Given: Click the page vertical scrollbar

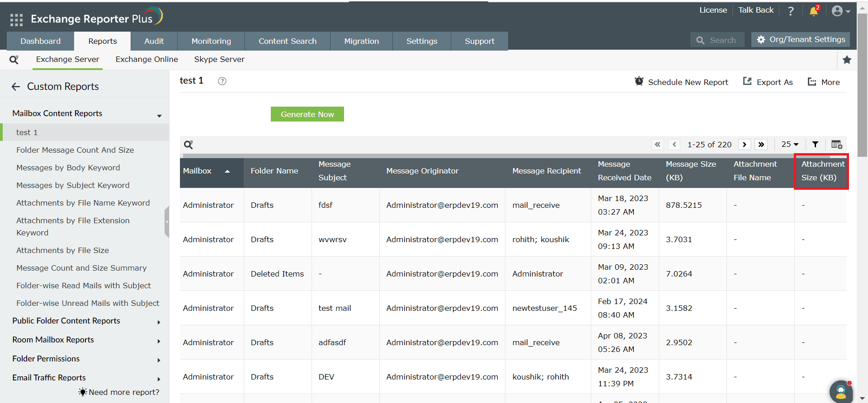Looking at the screenshot, I should click(x=863, y=86).
